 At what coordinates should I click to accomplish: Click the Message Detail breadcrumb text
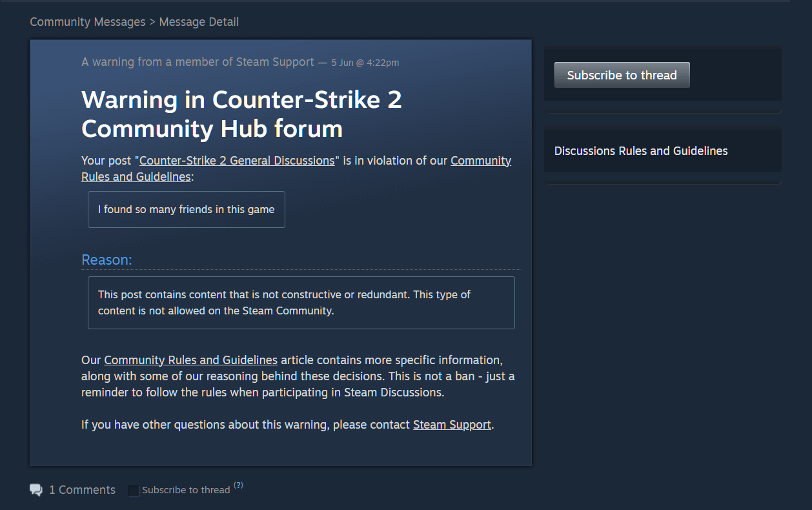coord(199,22)
